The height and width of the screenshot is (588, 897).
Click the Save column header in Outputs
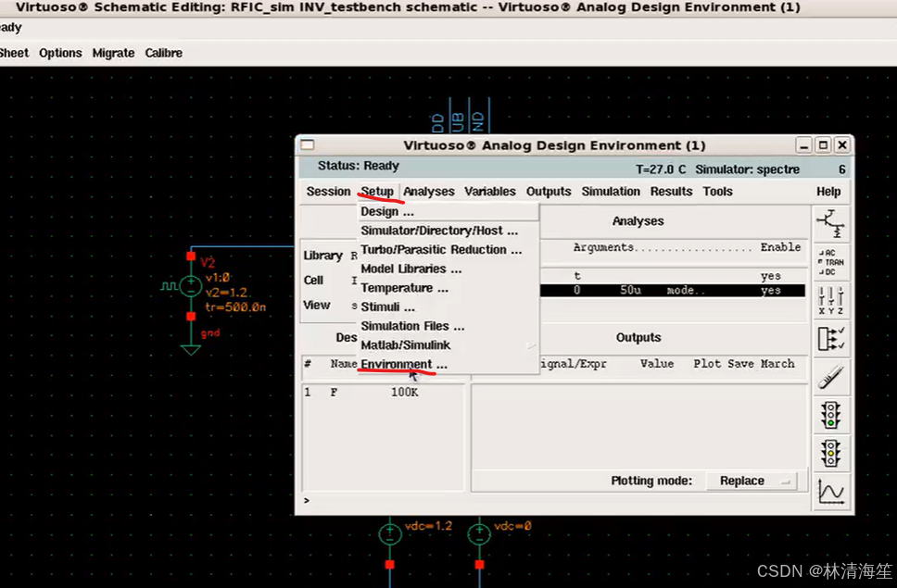740,363
